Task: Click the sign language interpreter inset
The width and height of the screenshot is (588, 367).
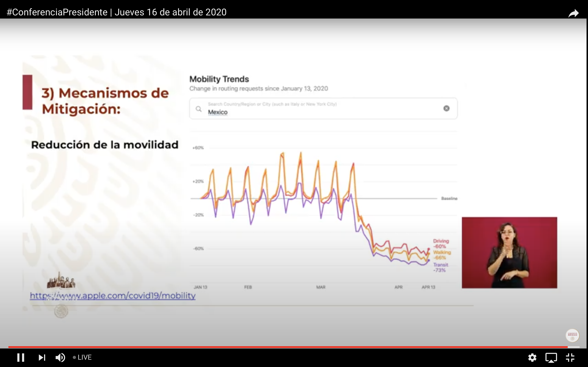Action: (509, 252)
